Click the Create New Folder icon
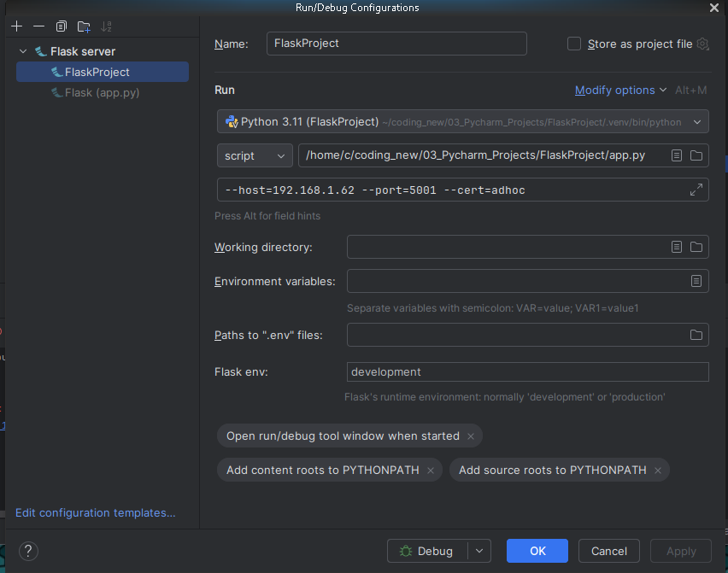The width and height of the screenshot is (728, 573). [x=84, y=26]
